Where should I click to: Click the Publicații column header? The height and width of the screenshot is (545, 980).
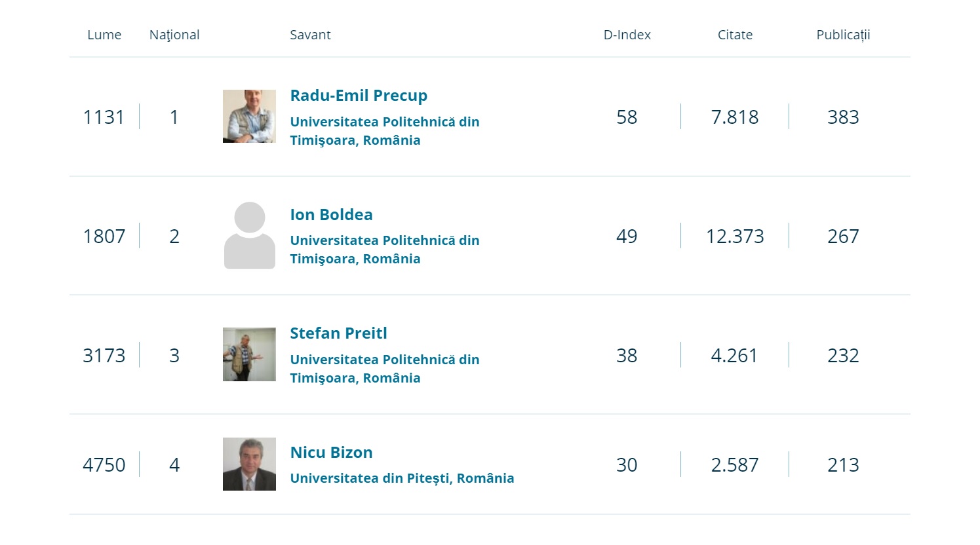tap(843, 35)
